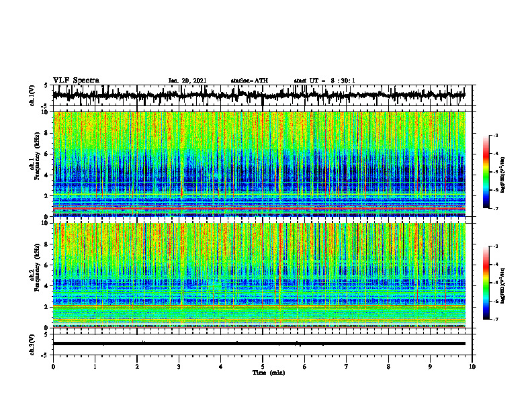Click the "8" kHz tick on ch.1 axis
532x411 pixels.
click(x=47, y=133)
